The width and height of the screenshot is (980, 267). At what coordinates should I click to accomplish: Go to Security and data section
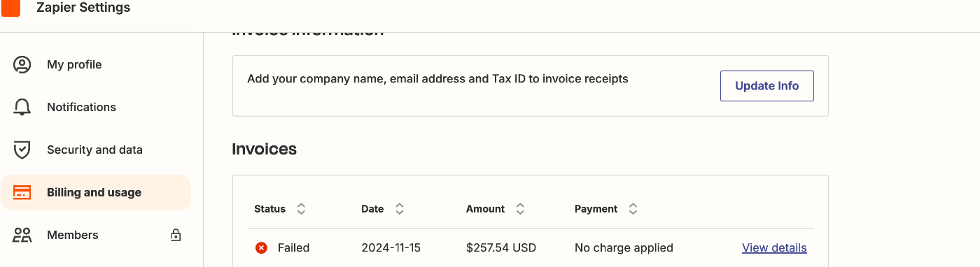[96, 150]
